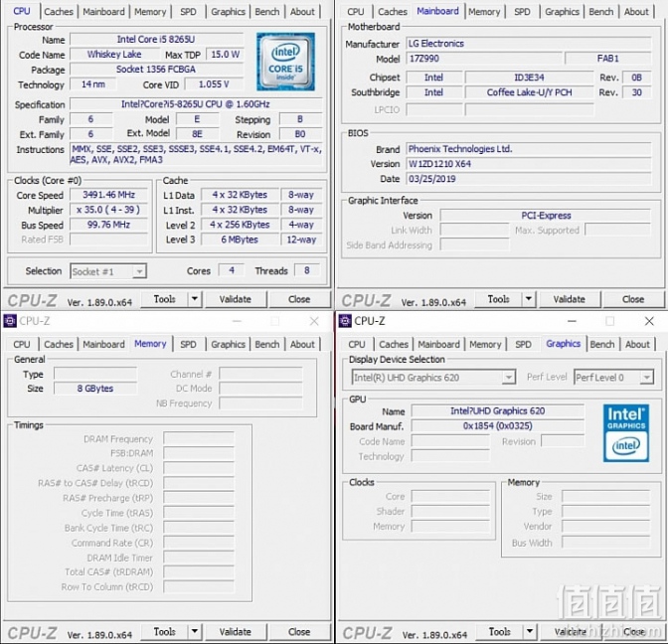Click Multiplier value x 35.0 ( 4 - 39 )
668x644 pixels.
[x=108, y=210]
